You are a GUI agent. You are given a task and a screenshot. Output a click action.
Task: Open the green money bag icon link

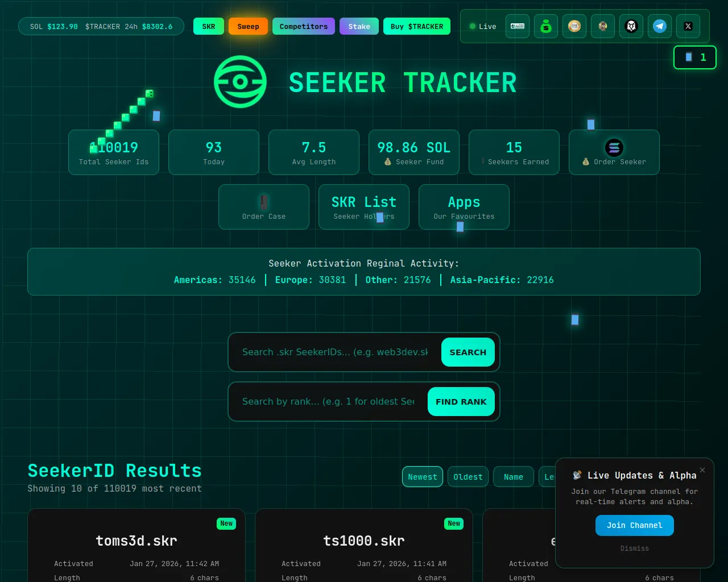[546, 26]
